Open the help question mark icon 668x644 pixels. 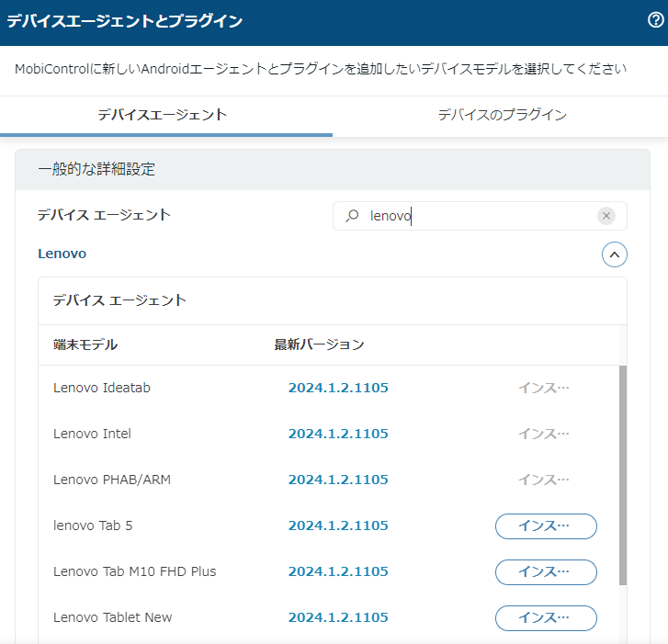656,20
